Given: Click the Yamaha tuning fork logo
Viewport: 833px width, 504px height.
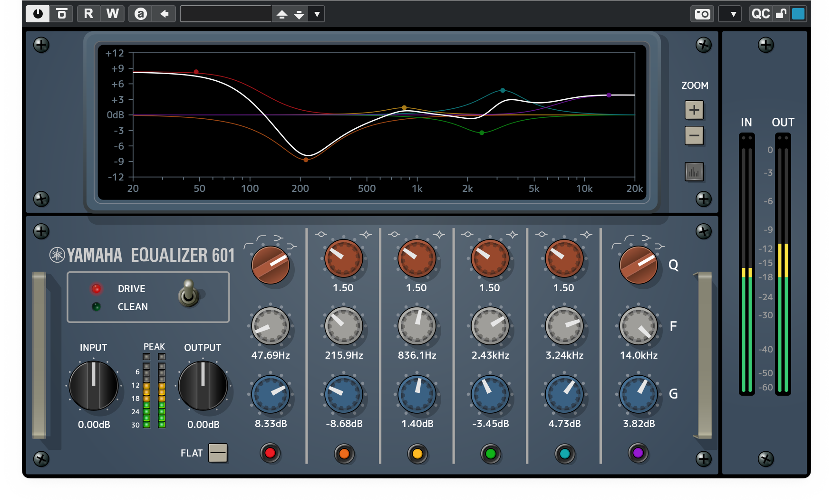Looking at the screenshot, I should coord(57,255).
